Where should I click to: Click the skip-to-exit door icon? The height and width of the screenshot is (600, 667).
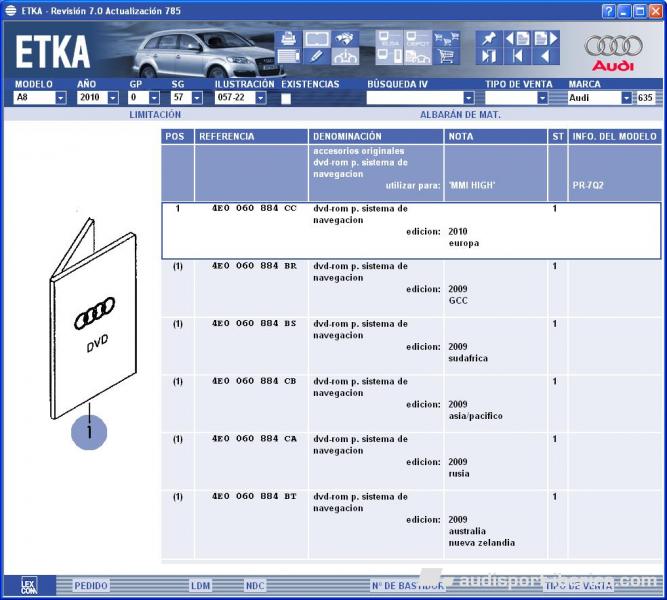pos(489,56)
